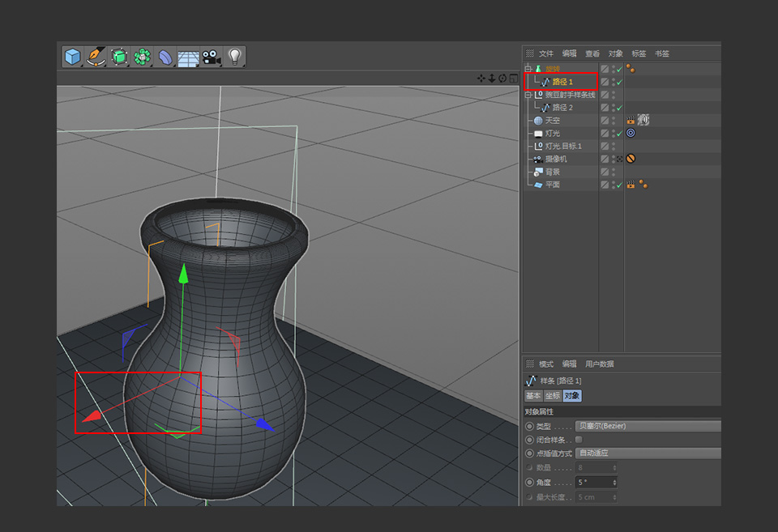This screenshot has height=532, width=778.
Task: Click the 角度 value input field
Action: click(593, 483)
